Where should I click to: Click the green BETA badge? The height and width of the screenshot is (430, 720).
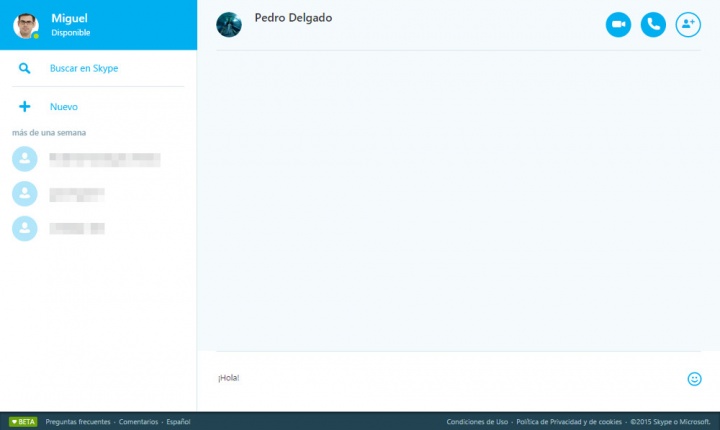(x=23, y=422)
